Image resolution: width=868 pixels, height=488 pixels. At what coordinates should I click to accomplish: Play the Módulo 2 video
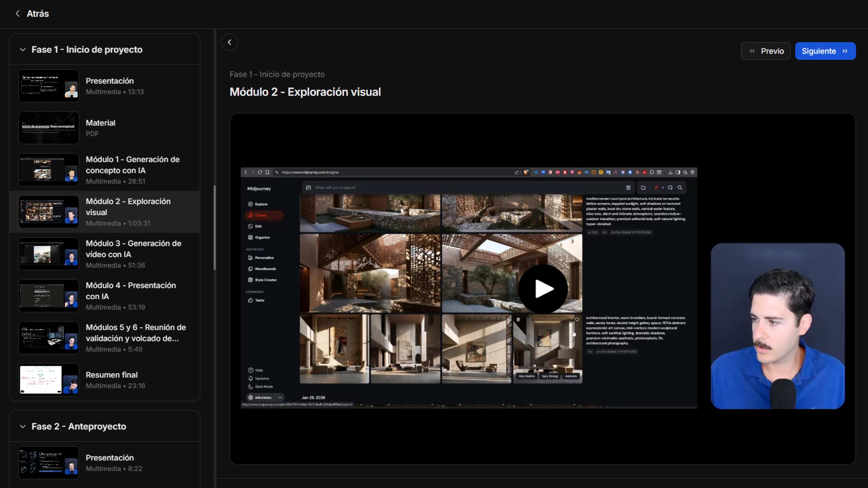pos(543,289)
